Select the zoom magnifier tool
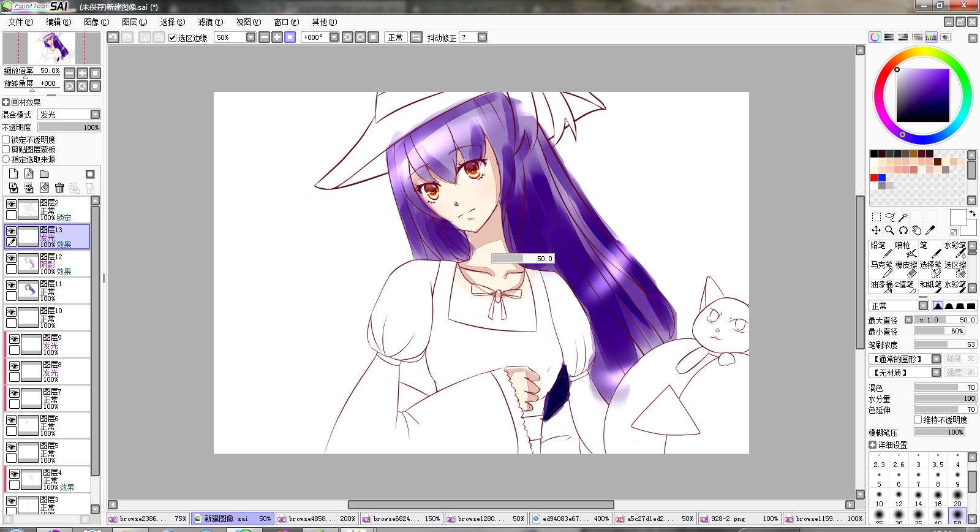Viewport: 980px width, 532px height. pos(890,230)
